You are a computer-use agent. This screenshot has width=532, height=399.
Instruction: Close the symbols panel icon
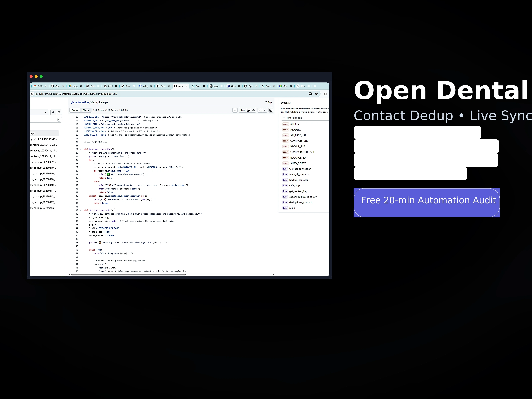click(271, 110)
